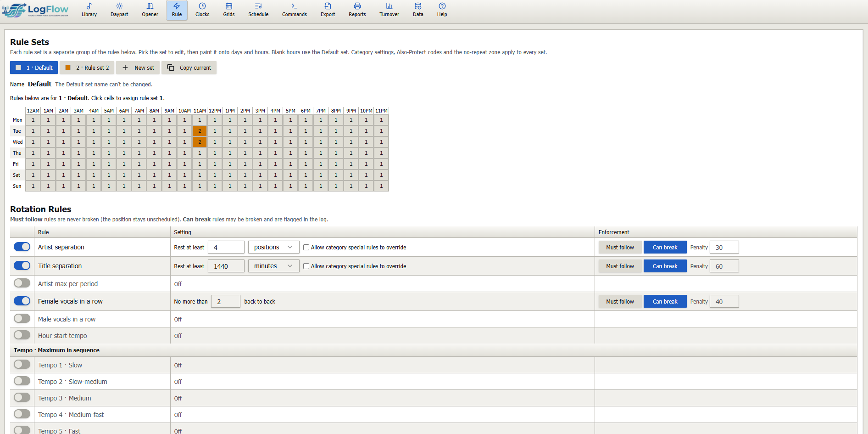Click the orange Tuesday 11AM cell
Screen dimensions: 868x434
(x=200, y=131)
